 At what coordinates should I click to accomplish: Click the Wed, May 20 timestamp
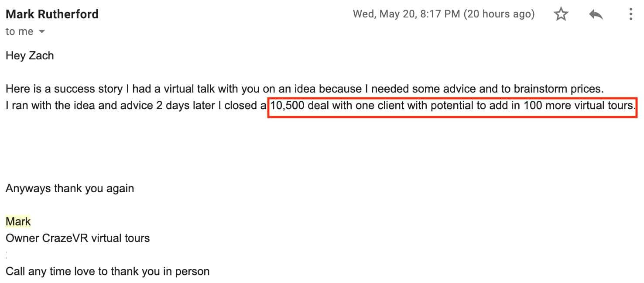point(443,14)
